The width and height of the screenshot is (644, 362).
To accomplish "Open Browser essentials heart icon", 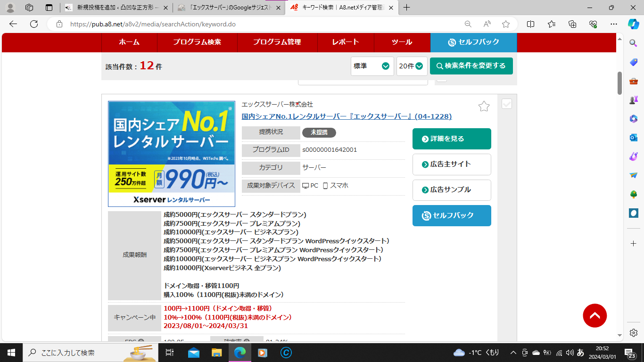I will pyautogui.click(x=593, y=24).
